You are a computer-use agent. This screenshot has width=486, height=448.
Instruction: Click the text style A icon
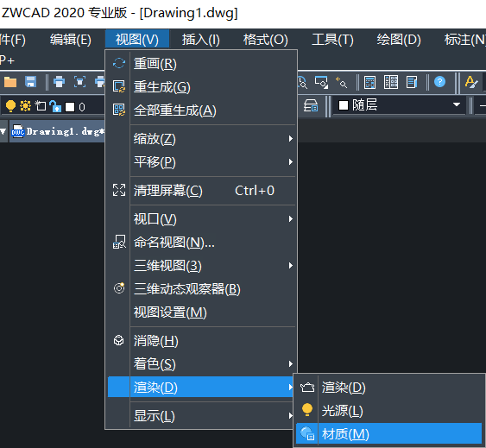click(471, 82)
